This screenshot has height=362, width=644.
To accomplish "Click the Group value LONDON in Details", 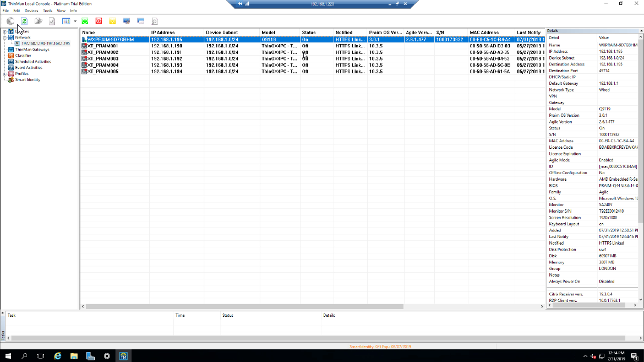I will click(608, 269).
